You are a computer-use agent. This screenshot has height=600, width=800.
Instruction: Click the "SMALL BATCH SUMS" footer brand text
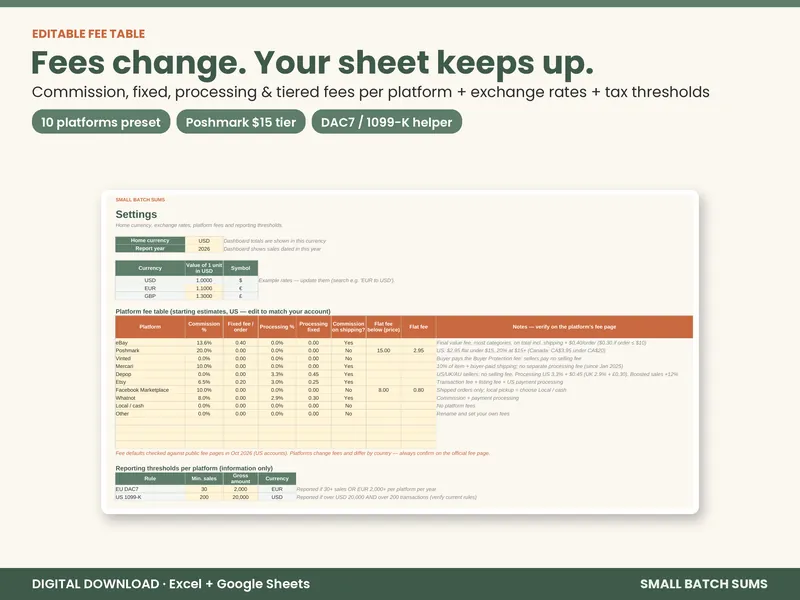704,584
